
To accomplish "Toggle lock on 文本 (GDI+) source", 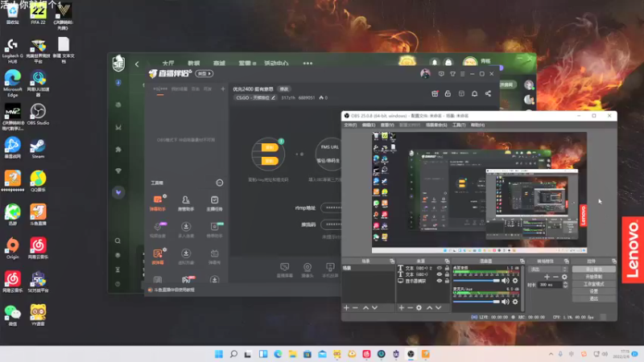I will tap(447, 274).
